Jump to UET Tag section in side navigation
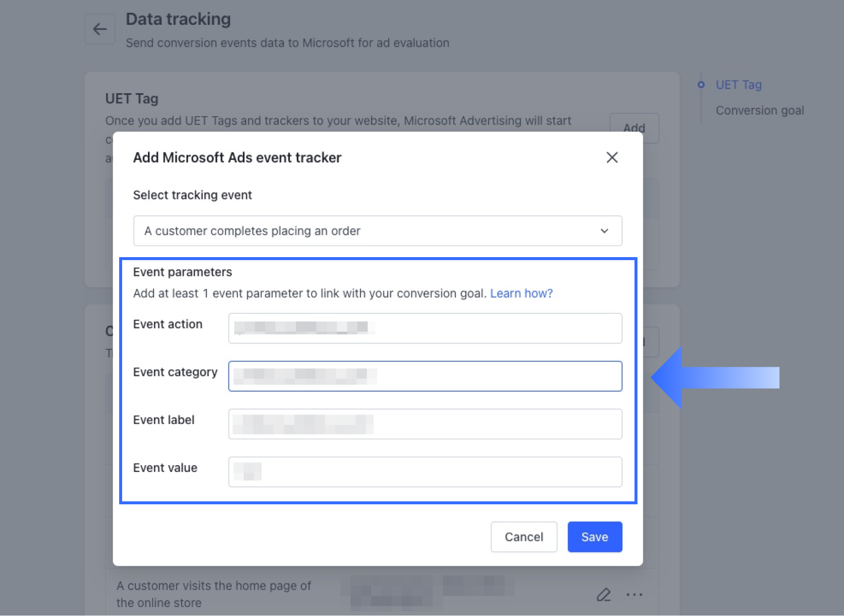Viewport: 844px width, 616px height. 738,85
